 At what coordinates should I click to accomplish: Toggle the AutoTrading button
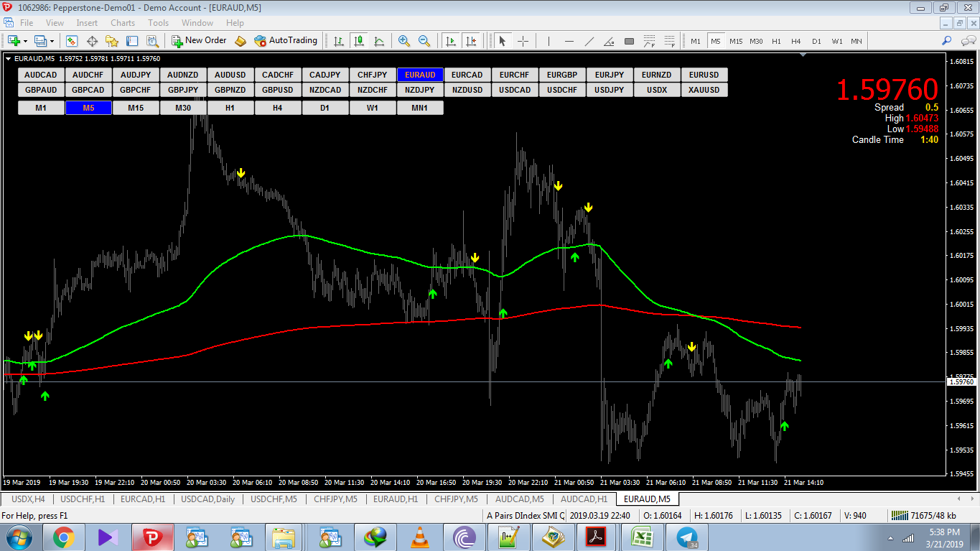(x=286, y=41)
